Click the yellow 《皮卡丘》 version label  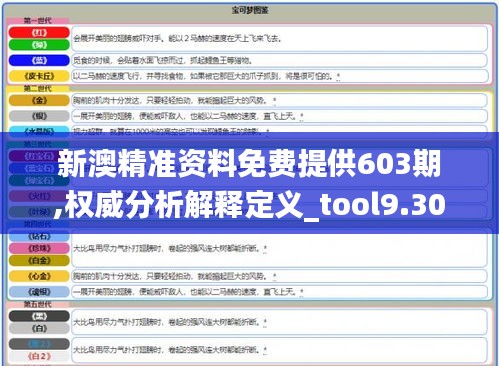point(39,76)
